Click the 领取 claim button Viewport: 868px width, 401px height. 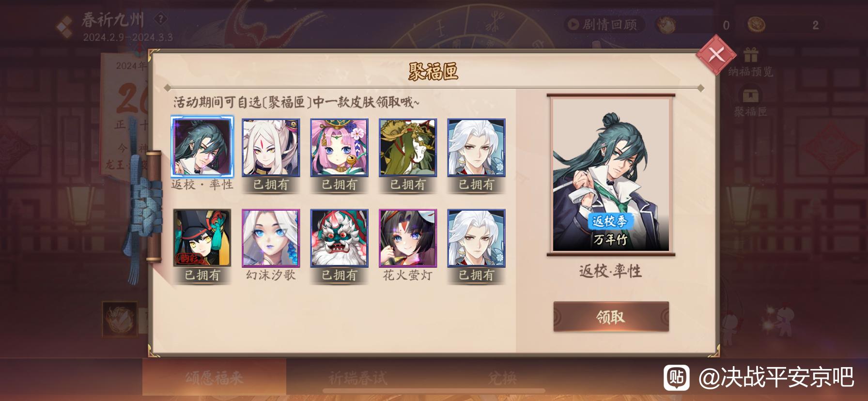[x=611, y=317]
